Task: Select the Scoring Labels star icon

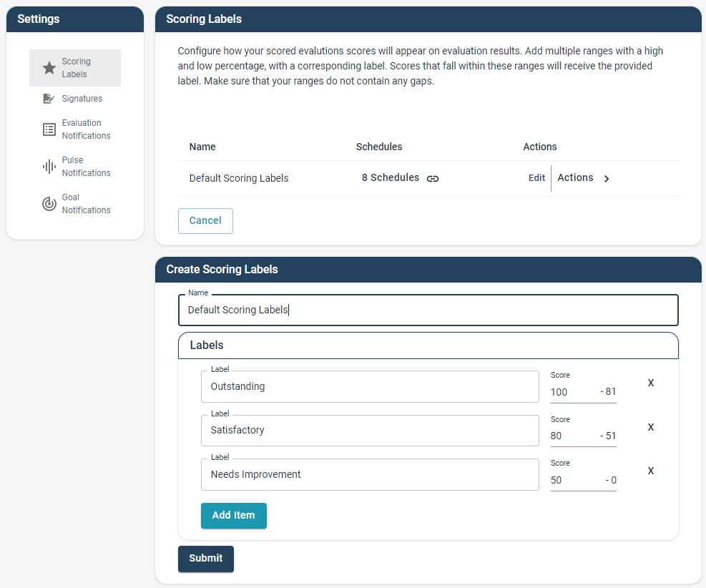Action: click(x=48, y=67)
